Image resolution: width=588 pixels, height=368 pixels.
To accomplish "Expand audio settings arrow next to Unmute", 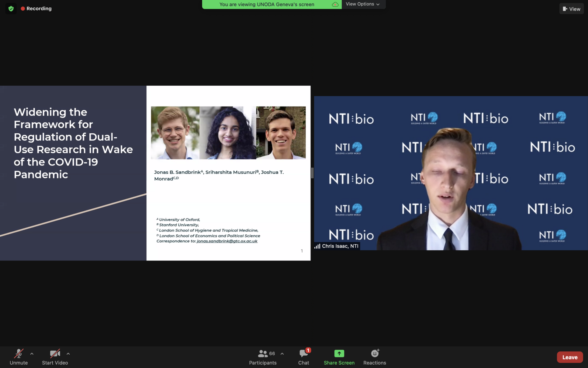I will pyautogui.click(x=32, y=354).
